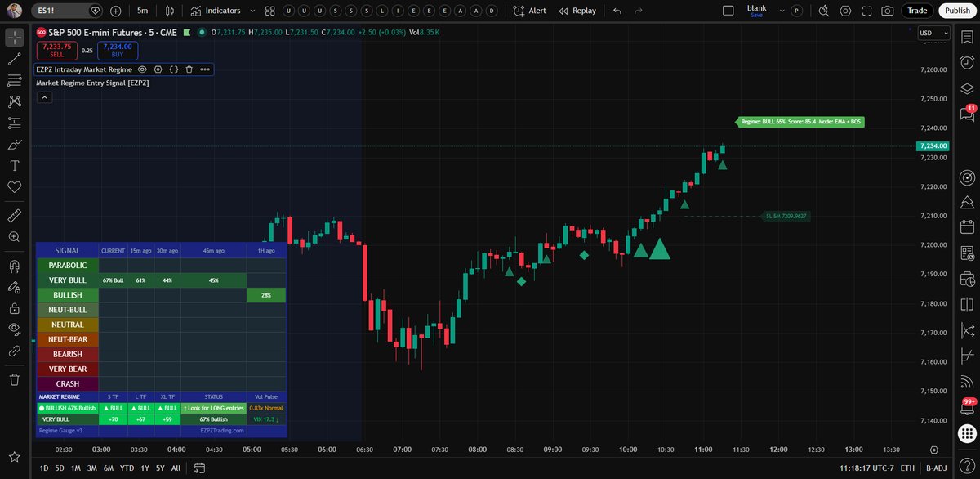Expand the blank layout dropdown arrow
The height and width of the screenshot is (479, 980).
click(x=783, y=11)
